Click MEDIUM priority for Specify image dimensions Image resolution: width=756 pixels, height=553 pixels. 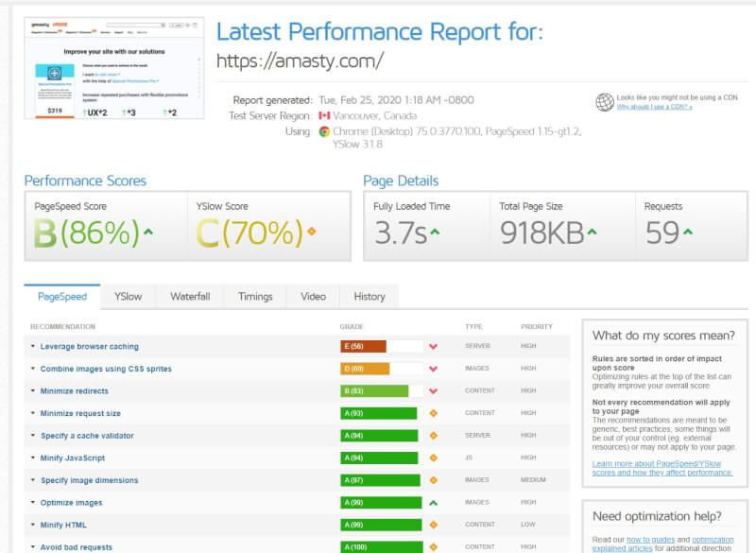coord(533,479)
